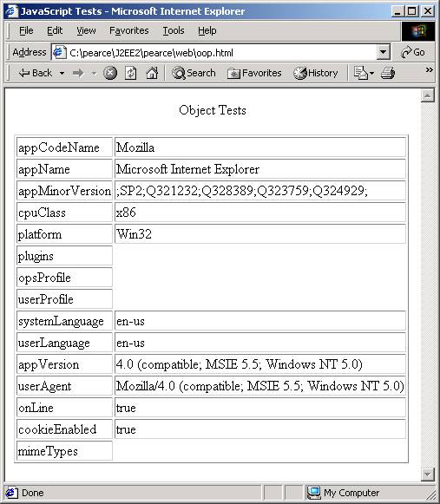This screenshot has width=440, height=504.
Task: Click the Stop loading icon
Action: pyautogui.click(x=110, y=73)
